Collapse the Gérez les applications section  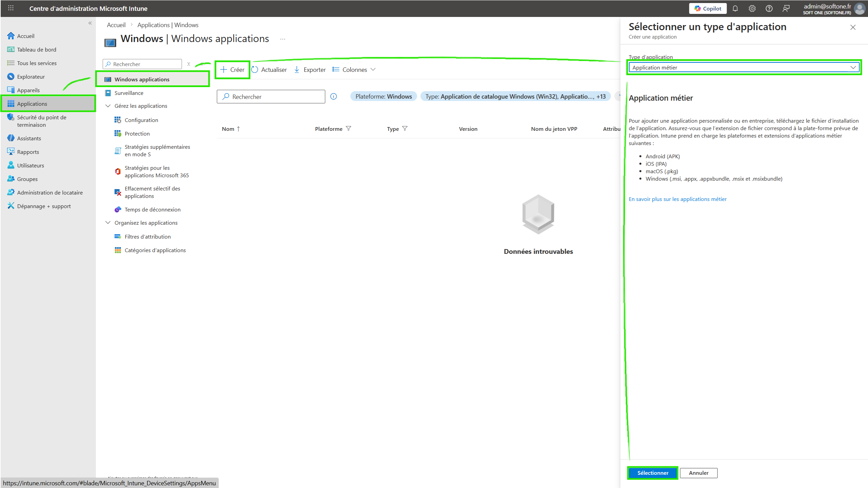tap(108, 106)
